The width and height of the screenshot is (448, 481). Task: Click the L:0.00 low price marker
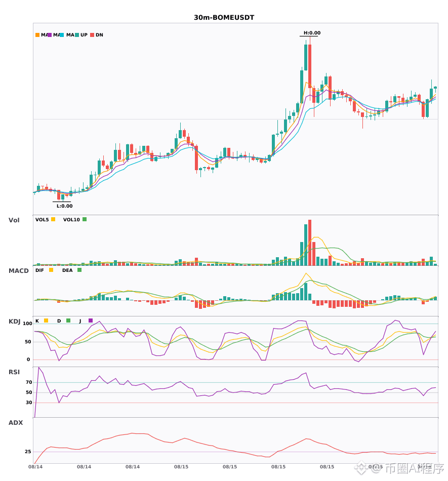point(64,206)
